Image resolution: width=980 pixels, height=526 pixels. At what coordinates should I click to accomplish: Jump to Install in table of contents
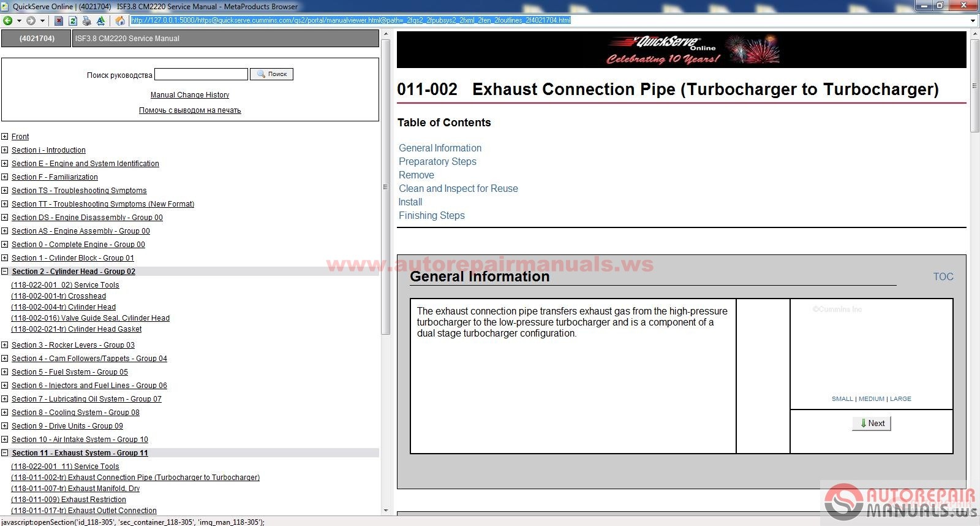pos(410,202)
